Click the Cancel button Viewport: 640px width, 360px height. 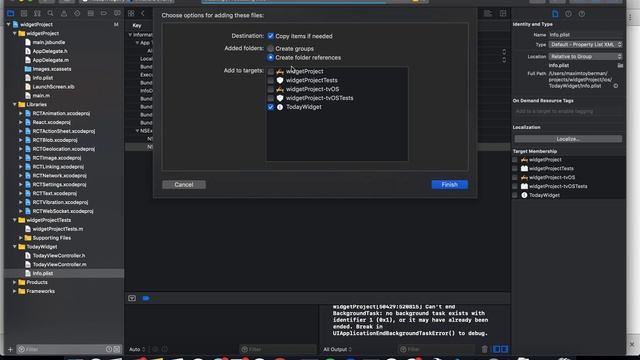coord(184,184)
